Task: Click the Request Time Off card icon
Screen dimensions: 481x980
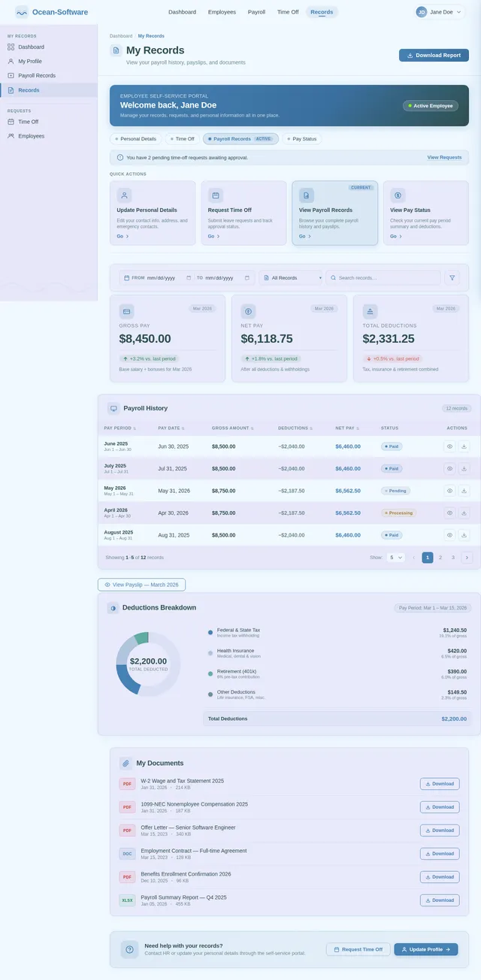Action: pos(216,195)
